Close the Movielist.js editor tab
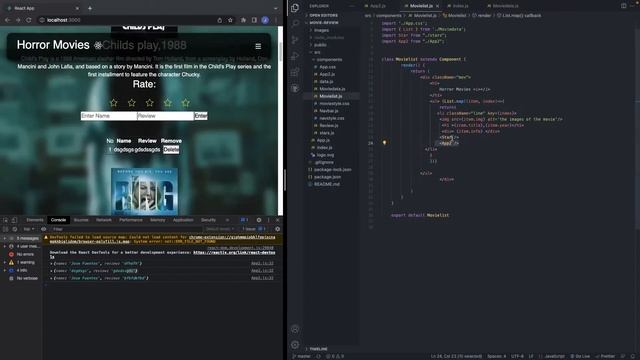 tap(438, 6)
